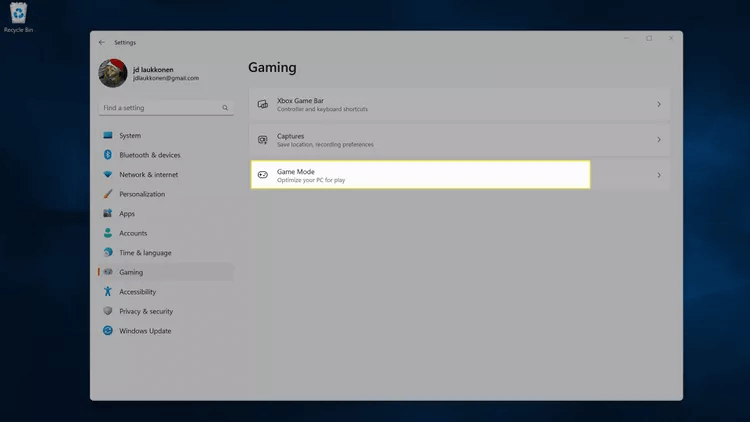Click the Time & language globe icon
The image size is (750, 422).
pyautogui.click(x=108, y=252)
